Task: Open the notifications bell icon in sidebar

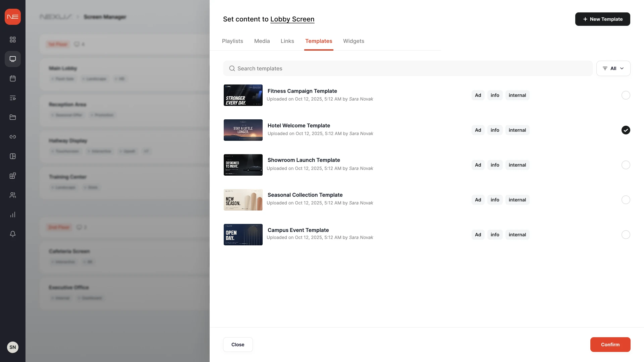Action: point(13,234)
